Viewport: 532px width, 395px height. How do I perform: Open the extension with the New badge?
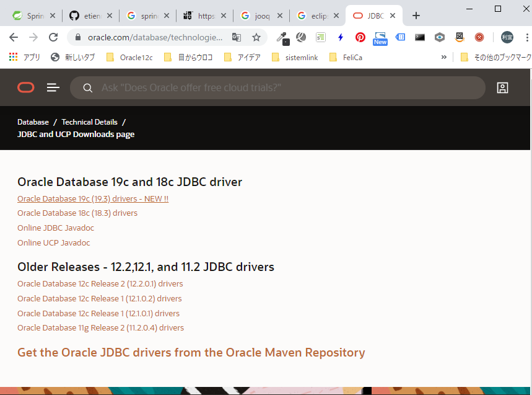click(380, 38)
